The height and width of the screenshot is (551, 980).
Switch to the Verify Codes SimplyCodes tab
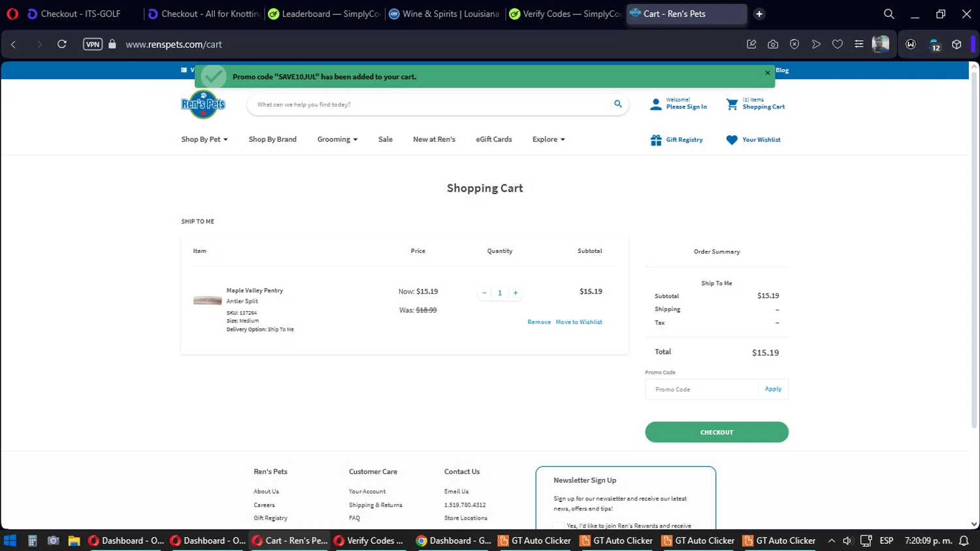click(x=565, y=14)
